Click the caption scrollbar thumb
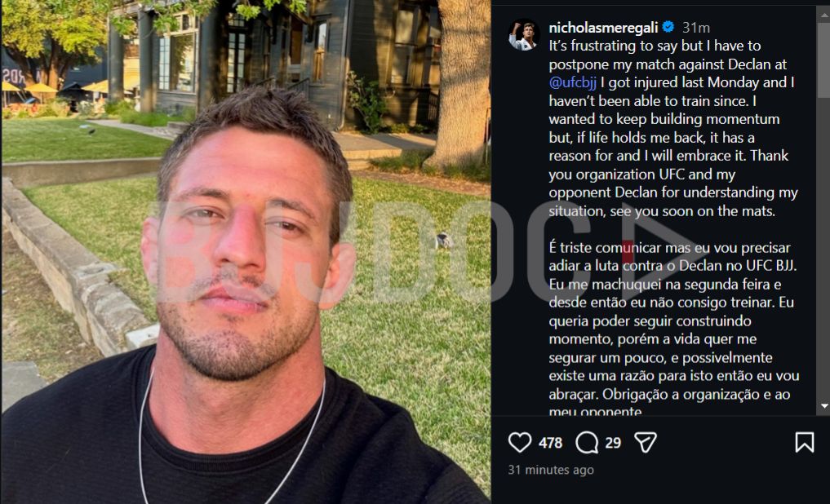This screenshot has width=830, height=504. pyautogui.click(x=823, y=60)
